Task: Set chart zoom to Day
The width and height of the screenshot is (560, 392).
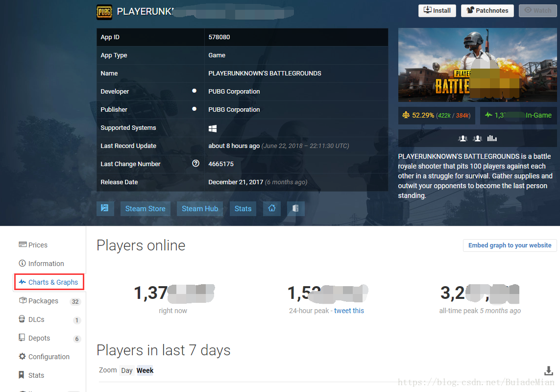Action: pos(127,370)
